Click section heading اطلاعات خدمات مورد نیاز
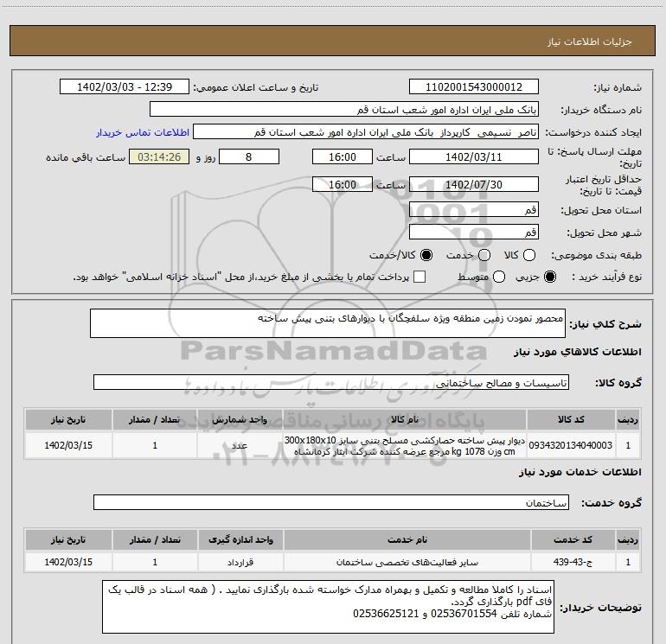 tap(580, 472)
